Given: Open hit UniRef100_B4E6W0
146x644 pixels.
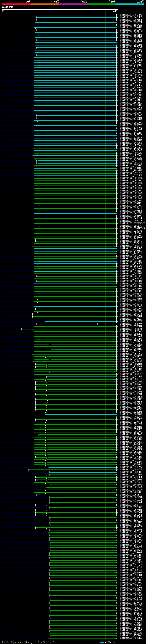Looking at the screenshot, I should click(131, 557).
